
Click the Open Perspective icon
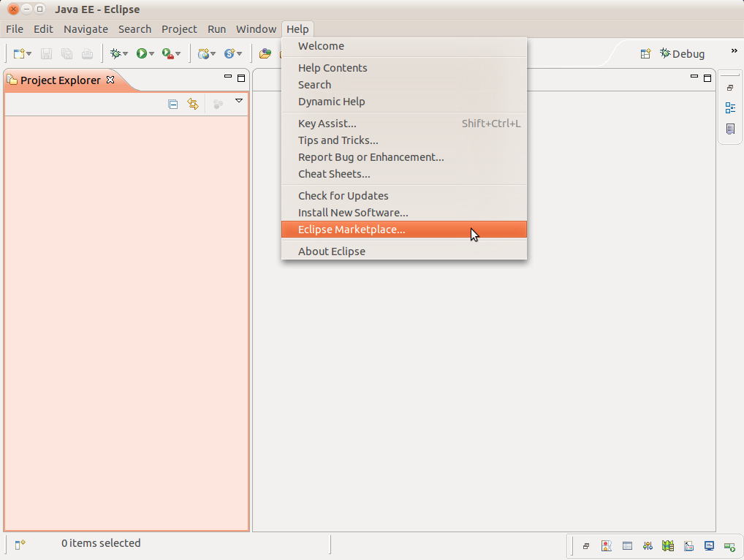click(x=645, y=53)
